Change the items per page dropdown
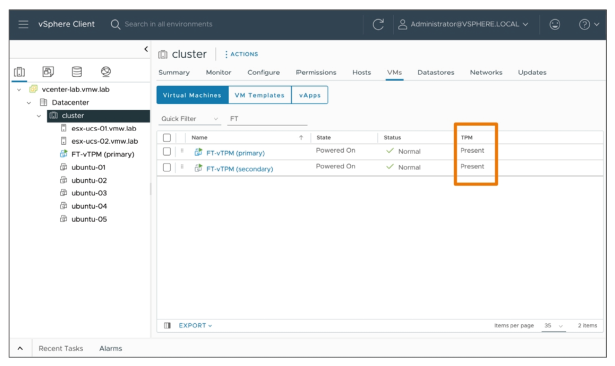The image size is (615, 366). pyautogui.click(x=553, y=326)
